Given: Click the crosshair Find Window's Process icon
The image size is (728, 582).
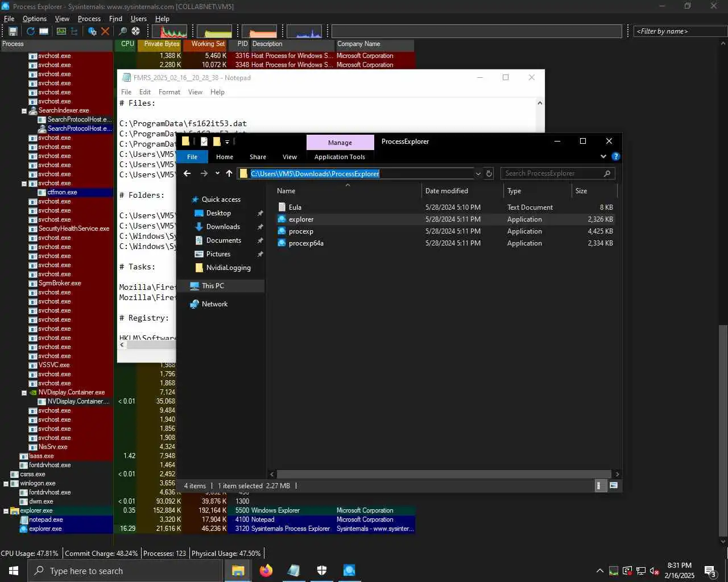Looking at the screenshot, I should coord(135,31).
